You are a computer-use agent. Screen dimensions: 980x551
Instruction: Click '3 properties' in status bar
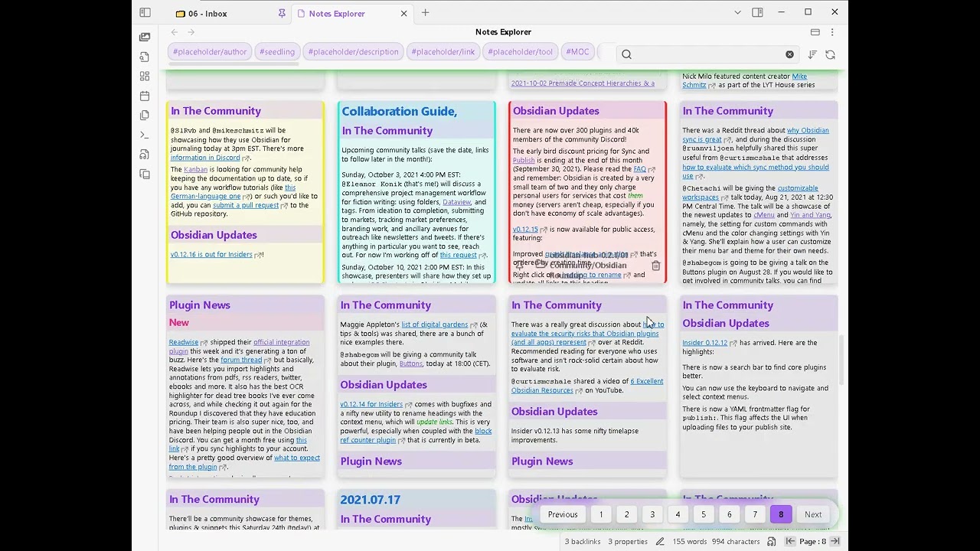628,542
